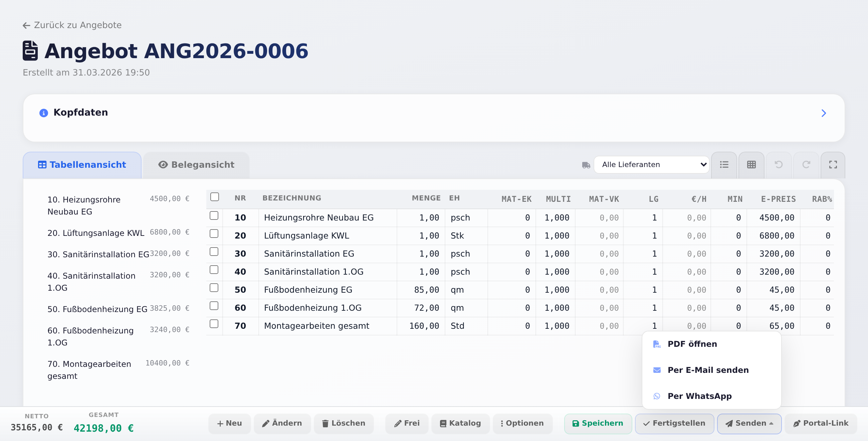The image size is (868, 441).
Task: Choose PDF öffnen from the menu
Action: [711, 344]
